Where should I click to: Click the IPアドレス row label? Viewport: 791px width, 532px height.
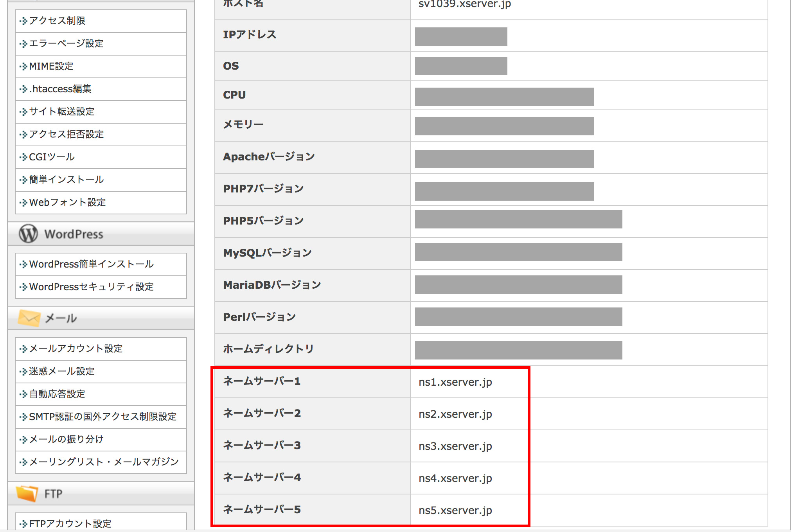click(x=250, y=35)
